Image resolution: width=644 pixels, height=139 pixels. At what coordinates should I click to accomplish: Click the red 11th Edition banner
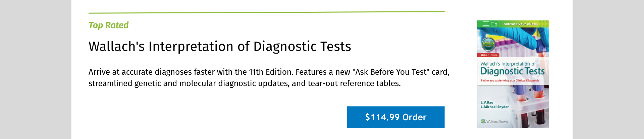point(488,55)
